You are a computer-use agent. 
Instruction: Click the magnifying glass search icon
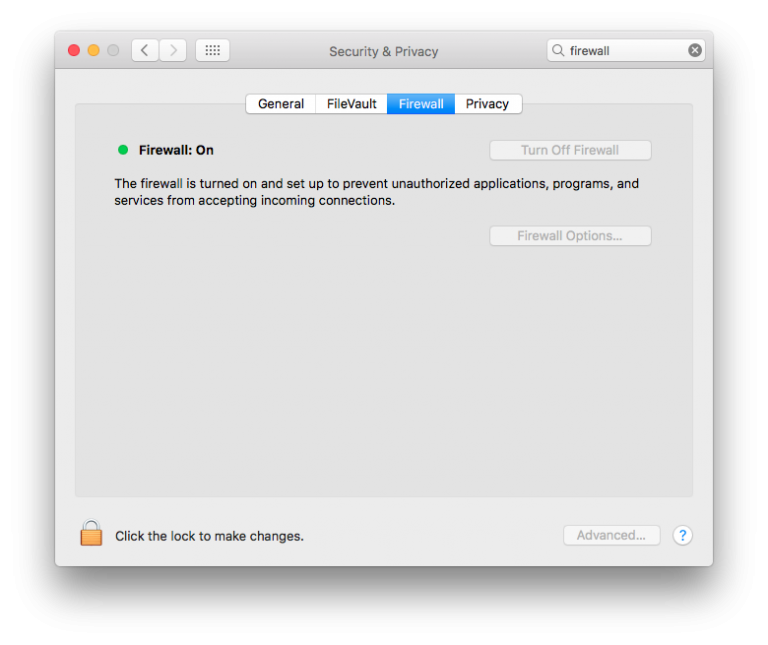(558, 50)
